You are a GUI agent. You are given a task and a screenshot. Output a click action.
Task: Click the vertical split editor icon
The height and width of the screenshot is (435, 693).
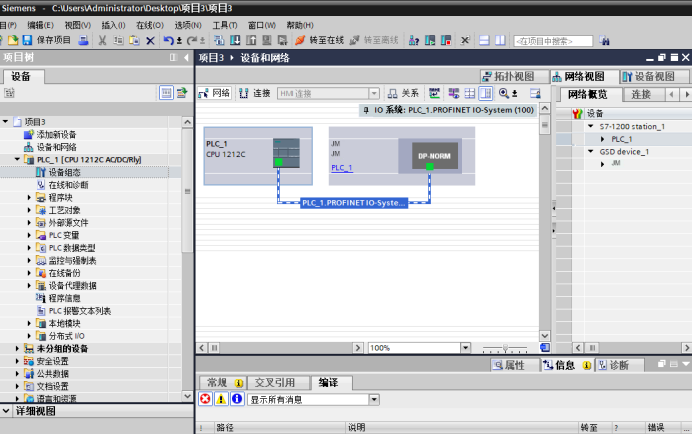coord(500,41)
